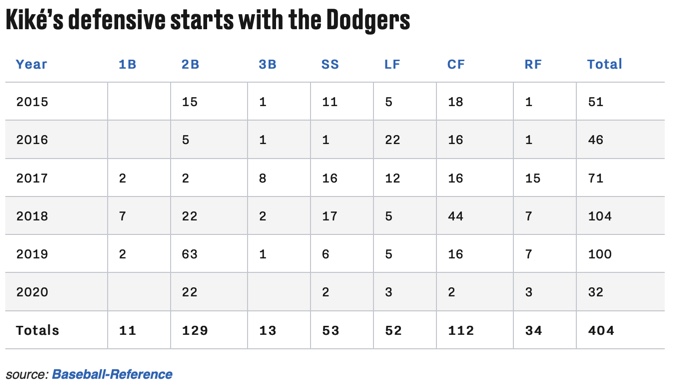
Task: Click the Totals row label
Action: coord(37,330)
